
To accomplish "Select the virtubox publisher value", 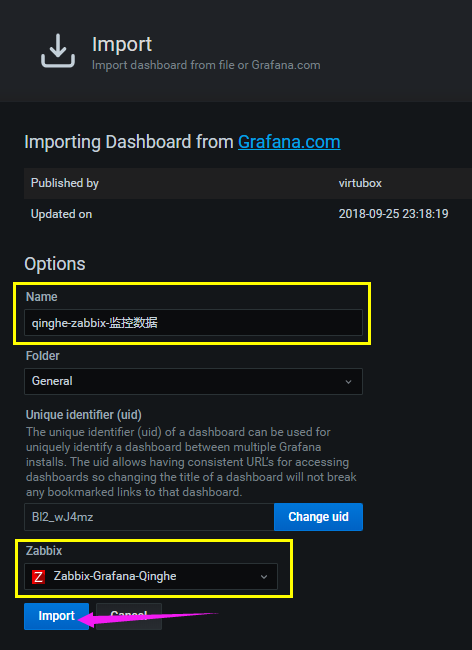I will [360, 183].
